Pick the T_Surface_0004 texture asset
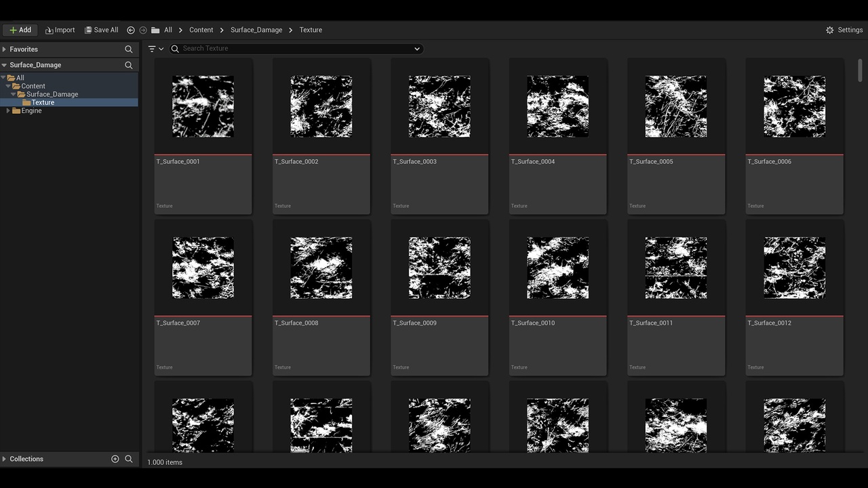Image resolution: width=868 pixels, height=488 pixels. pyautogui.click(x=558, y=136)
